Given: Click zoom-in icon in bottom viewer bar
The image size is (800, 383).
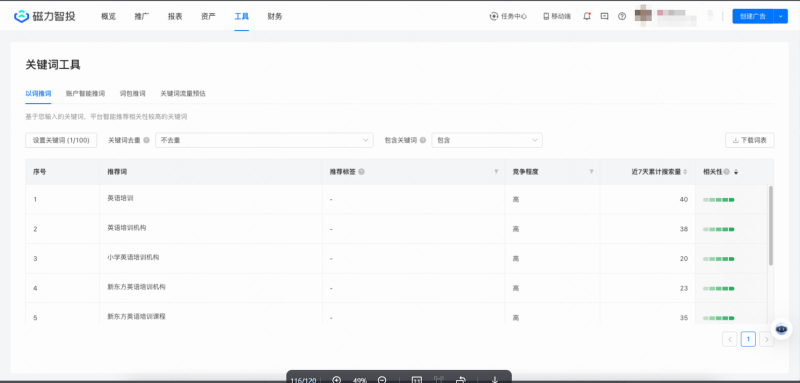Looking at the screenshot, I should tap(336, 380).
